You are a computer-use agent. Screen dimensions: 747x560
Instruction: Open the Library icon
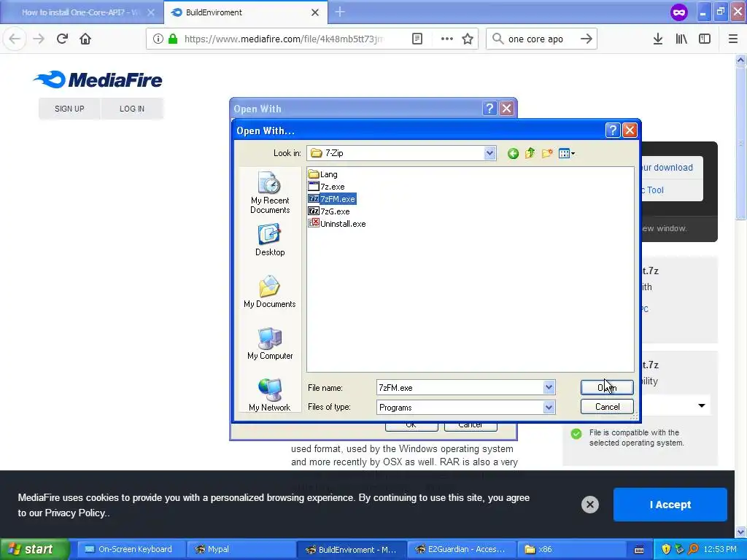tap(681, 39)
